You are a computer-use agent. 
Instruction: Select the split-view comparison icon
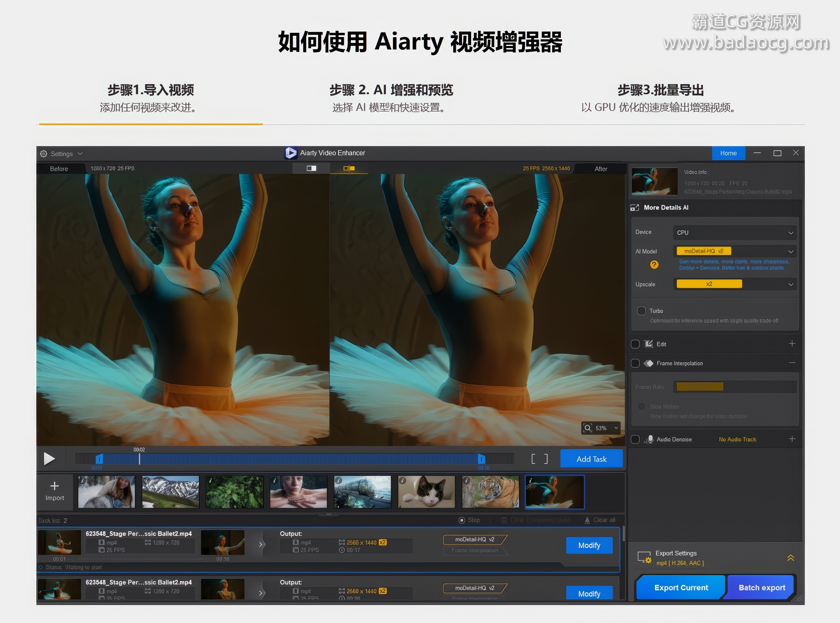349,168
